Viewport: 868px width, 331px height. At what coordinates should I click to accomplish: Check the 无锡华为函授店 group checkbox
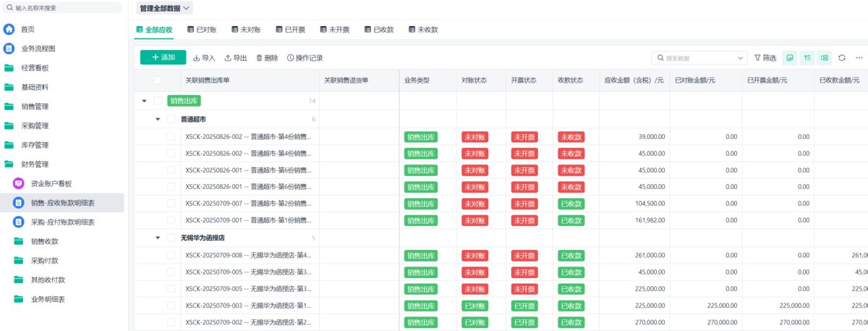[171, 238]
